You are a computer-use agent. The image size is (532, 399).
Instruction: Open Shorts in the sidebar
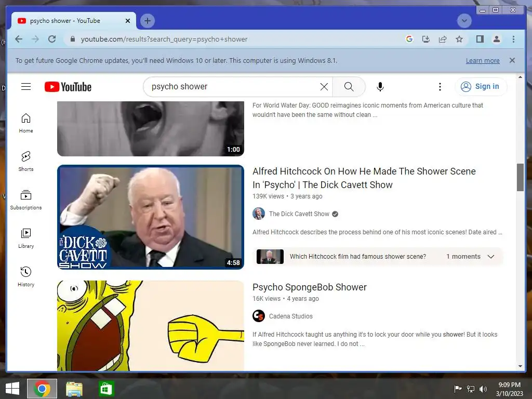pyautogui.click(x=26, y=161)
